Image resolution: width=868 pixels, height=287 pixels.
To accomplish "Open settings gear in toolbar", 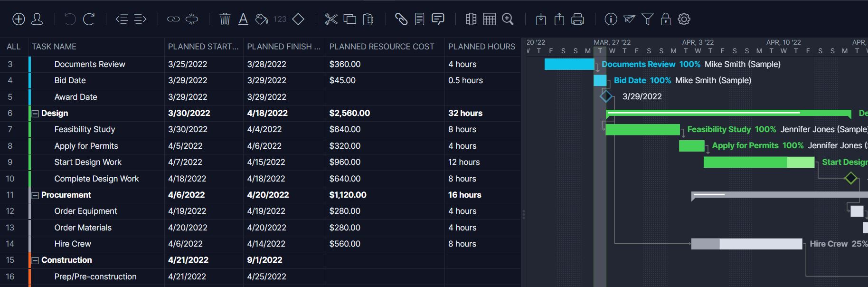I will tap(684, 19).
